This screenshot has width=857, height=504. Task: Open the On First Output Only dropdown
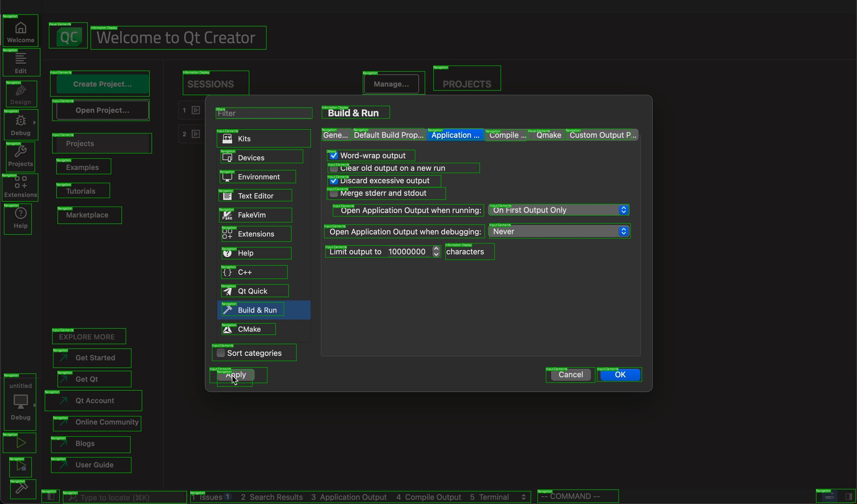pyautogui.click(x=559, y=211)
